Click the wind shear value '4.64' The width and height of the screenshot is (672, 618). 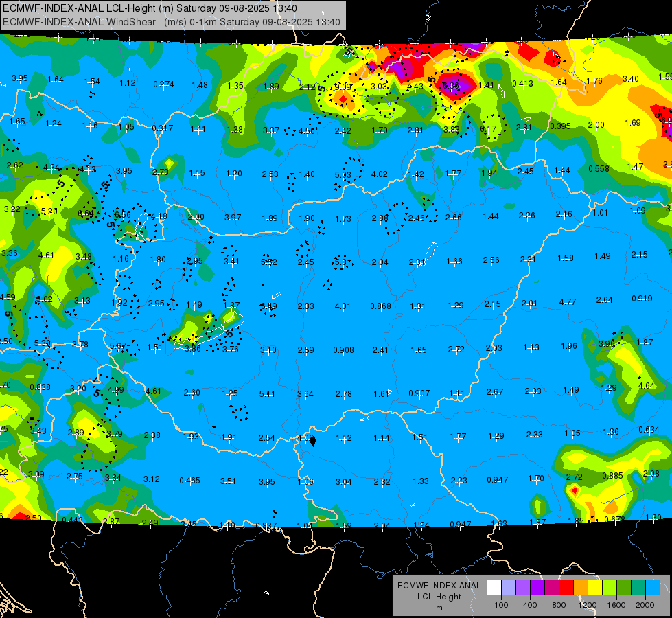click(647, 386)
